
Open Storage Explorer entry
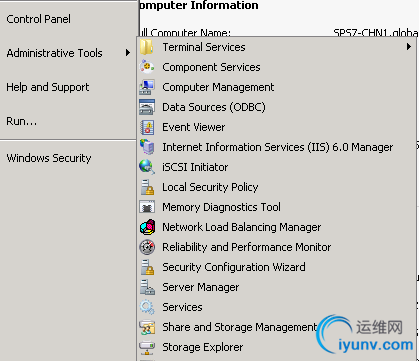tap(203, 347)
